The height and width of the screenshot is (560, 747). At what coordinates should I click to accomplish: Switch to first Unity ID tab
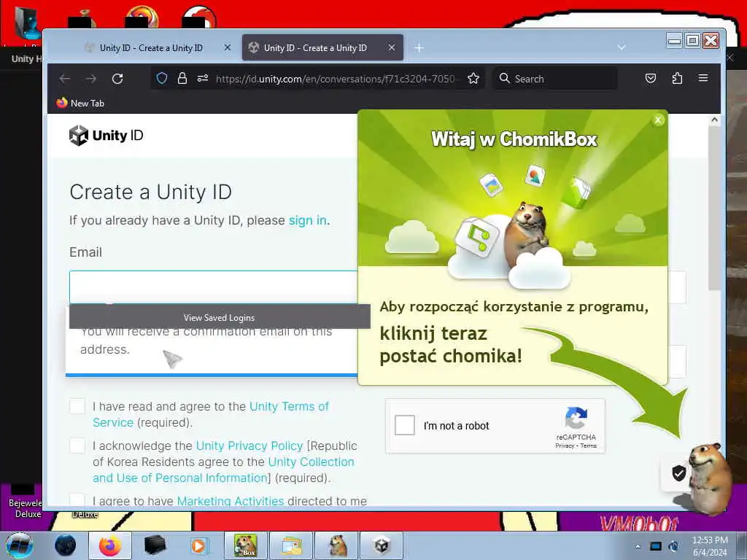[151, 47]
